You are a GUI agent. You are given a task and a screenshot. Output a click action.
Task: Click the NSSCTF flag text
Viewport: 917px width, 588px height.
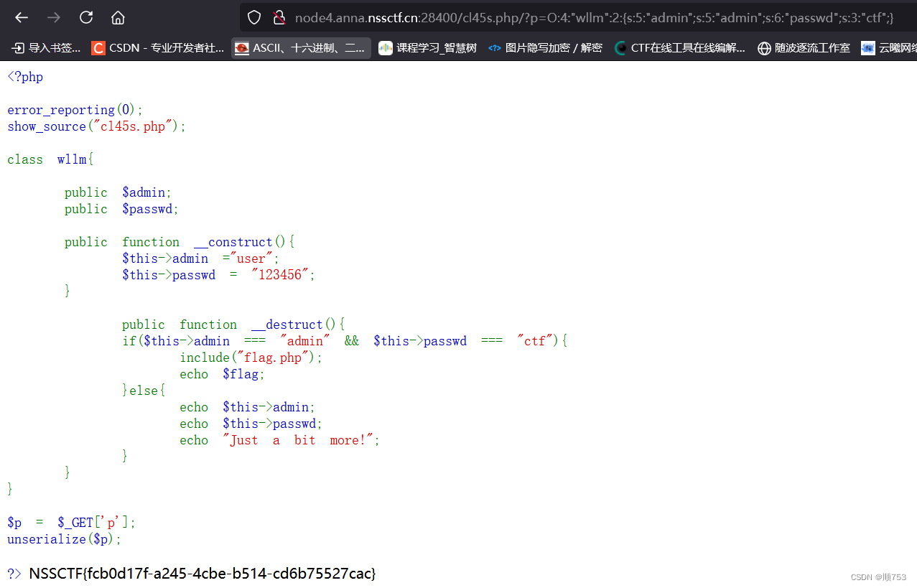[x=203, y=574]
